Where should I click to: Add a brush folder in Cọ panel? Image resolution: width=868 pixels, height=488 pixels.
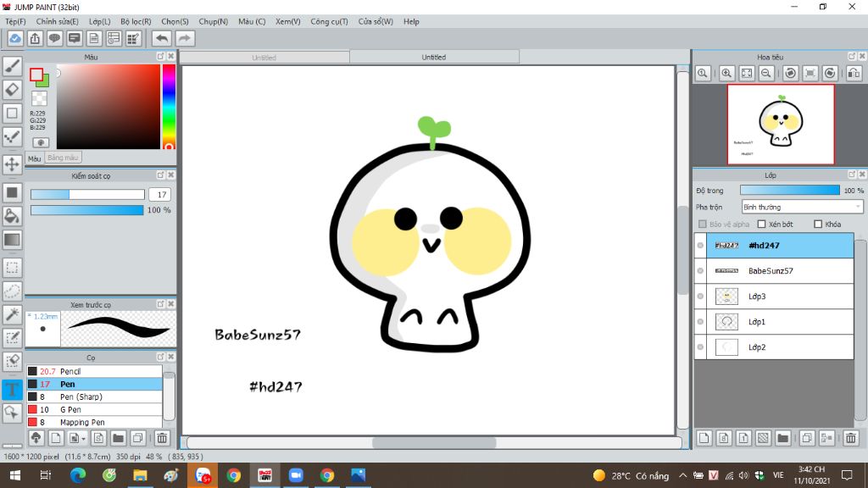[x=118, y=438]
